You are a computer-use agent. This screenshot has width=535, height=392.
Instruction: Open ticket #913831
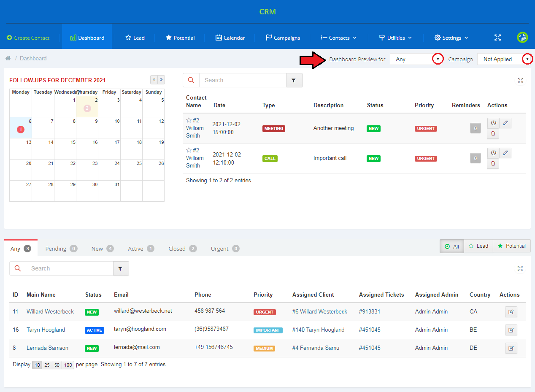370,311
